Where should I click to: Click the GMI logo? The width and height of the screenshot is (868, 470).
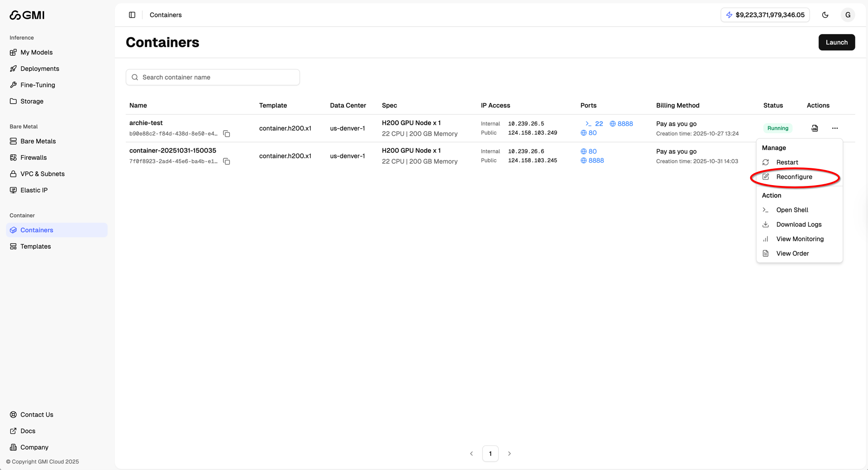pyautogui.click(x=27, y=15)
